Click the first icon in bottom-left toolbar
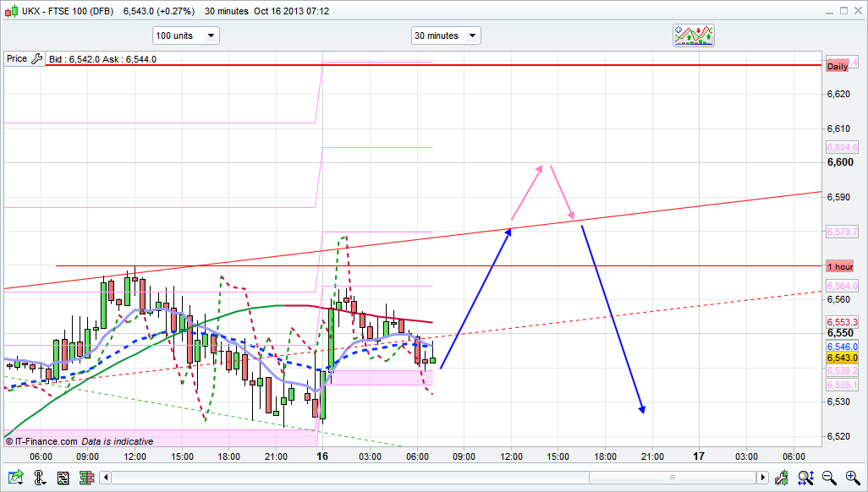This screenshot has width=868, height=492. (15, 478)
